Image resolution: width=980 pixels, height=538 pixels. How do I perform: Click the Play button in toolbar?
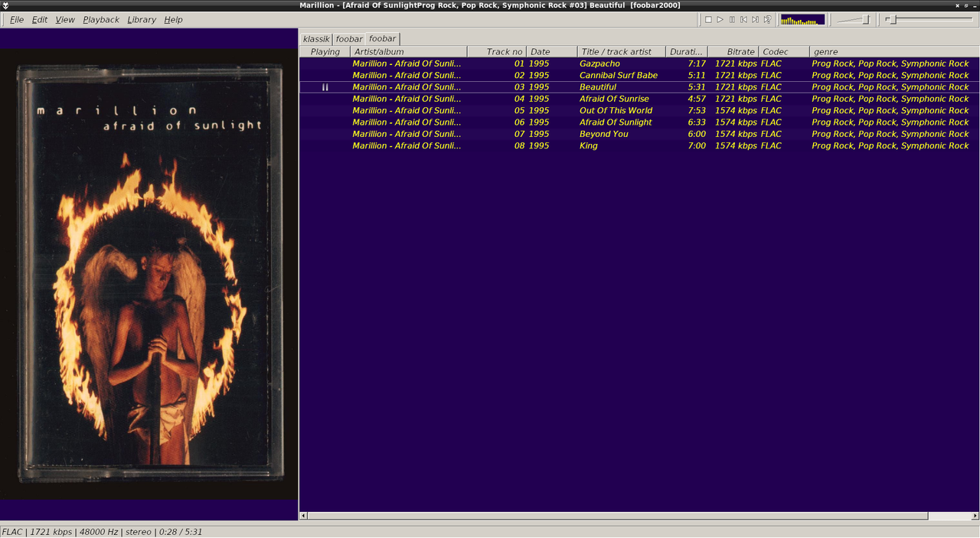pyautogui.click(x=720, y=20)
